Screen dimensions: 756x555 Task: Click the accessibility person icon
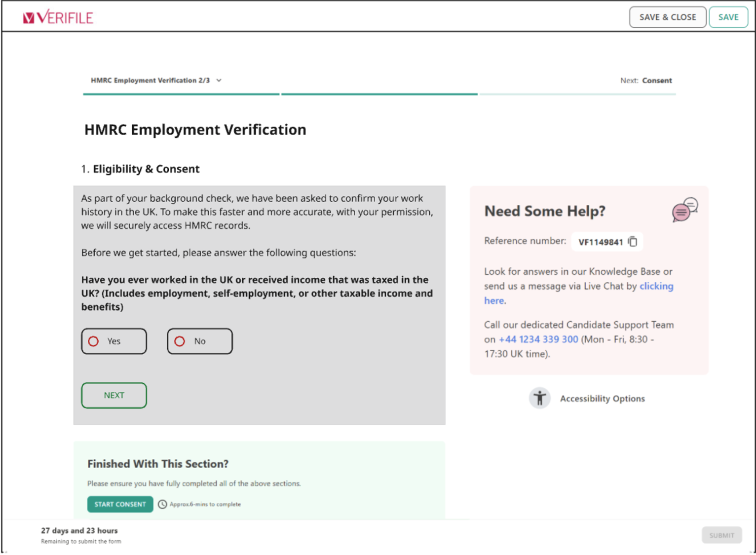tap(540, 398)
